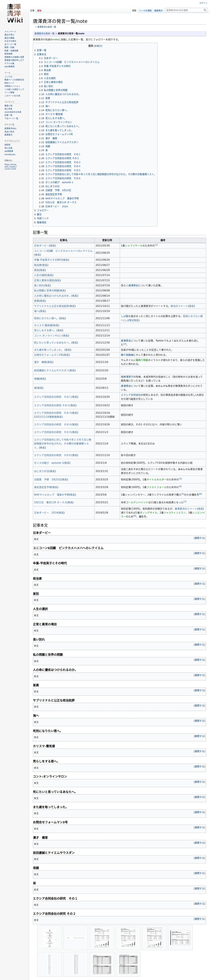The image size is (210, 980).
Task: Click the short URL https://krsw-wiki.in/wiki/?curid=1434
Action: point(11,167)
